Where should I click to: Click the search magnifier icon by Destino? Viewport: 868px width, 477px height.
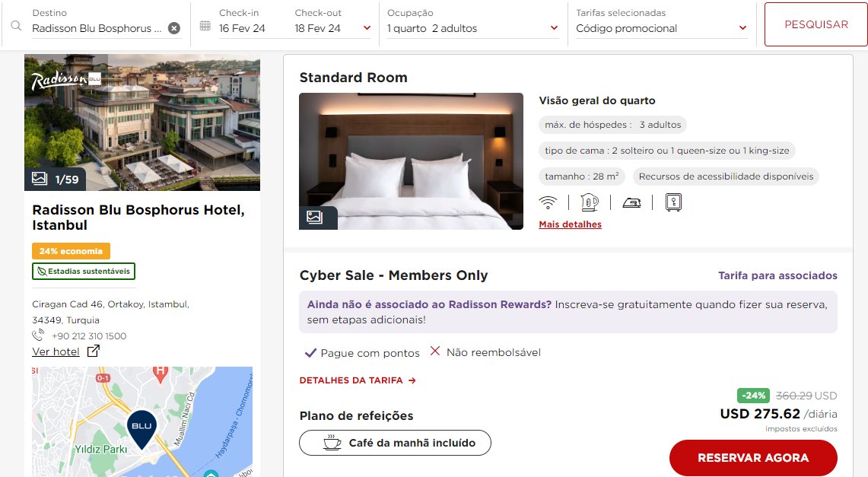17,26
